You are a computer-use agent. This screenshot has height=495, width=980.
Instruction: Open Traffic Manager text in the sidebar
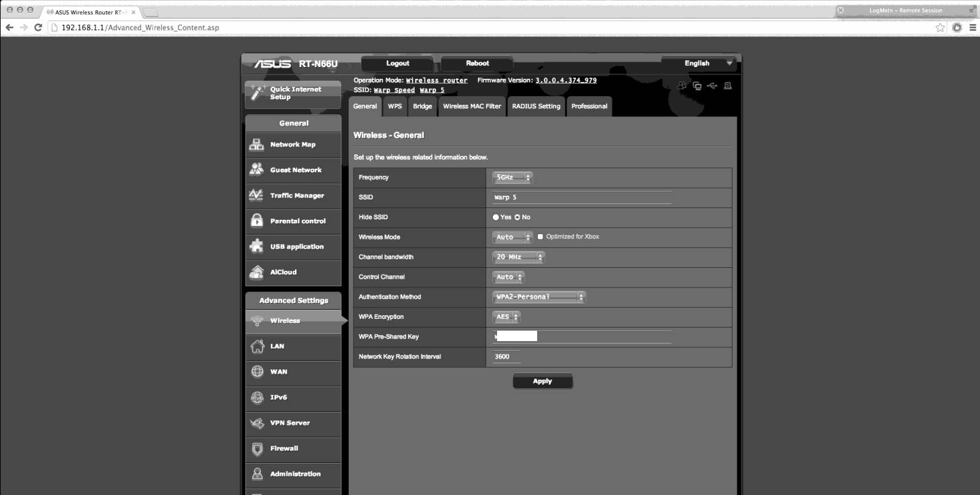(297, 196)
